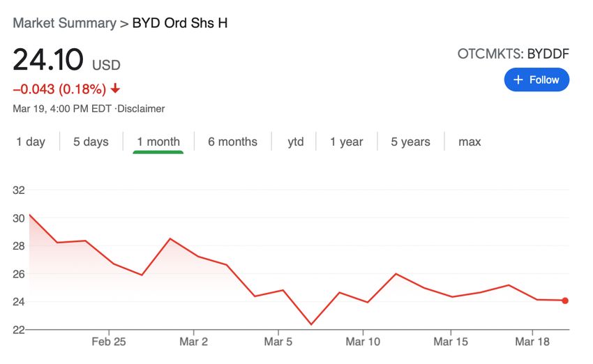Switch to the 5 days range
593x364 pixels.
tap(91, 142)
